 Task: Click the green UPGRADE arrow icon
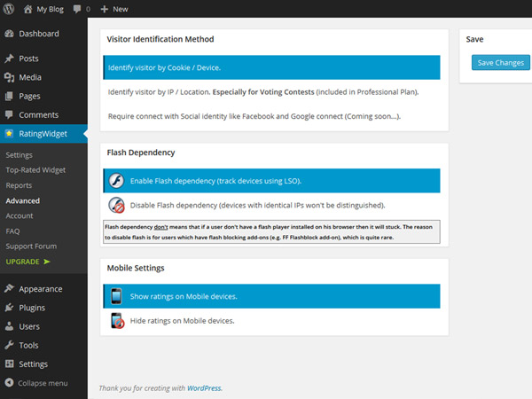(x=47, y=262)
